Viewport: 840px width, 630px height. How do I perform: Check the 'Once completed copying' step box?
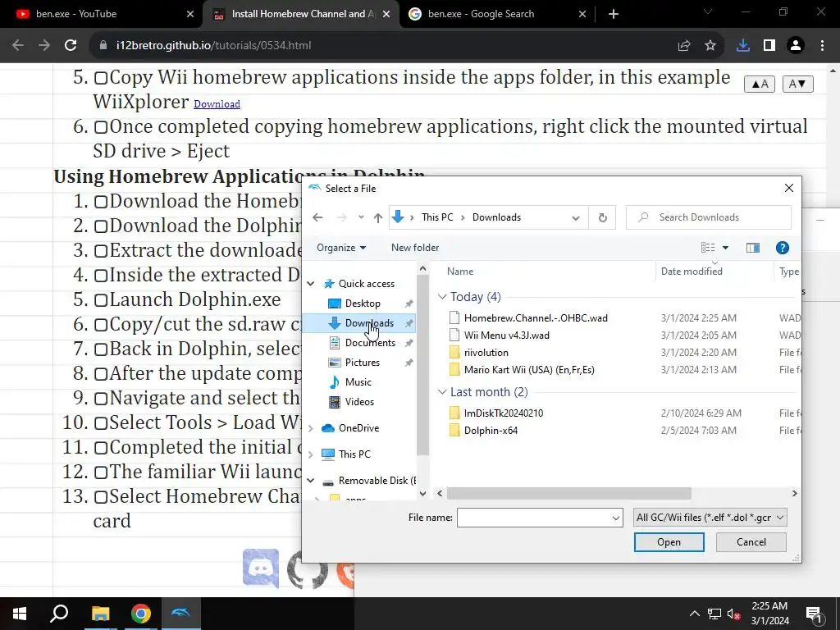point(101,127)
